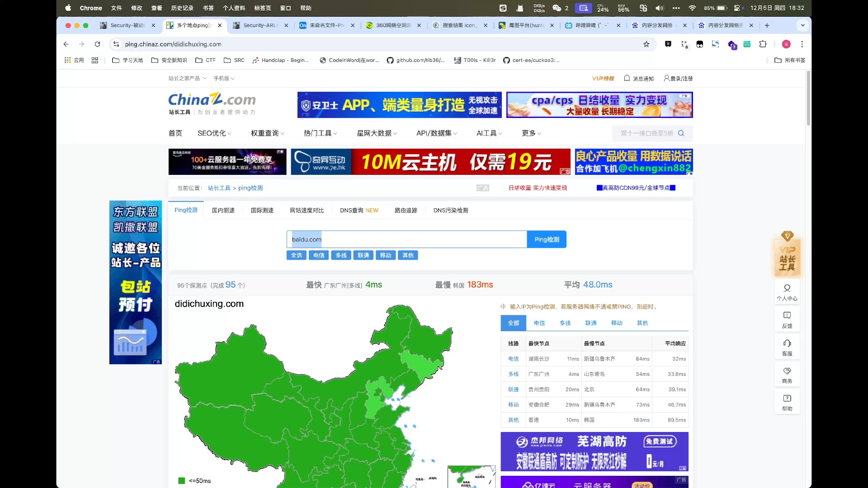868x488 pixels.
Task: Expand 手机版 dropdown
Action: (x=224, y=78)
